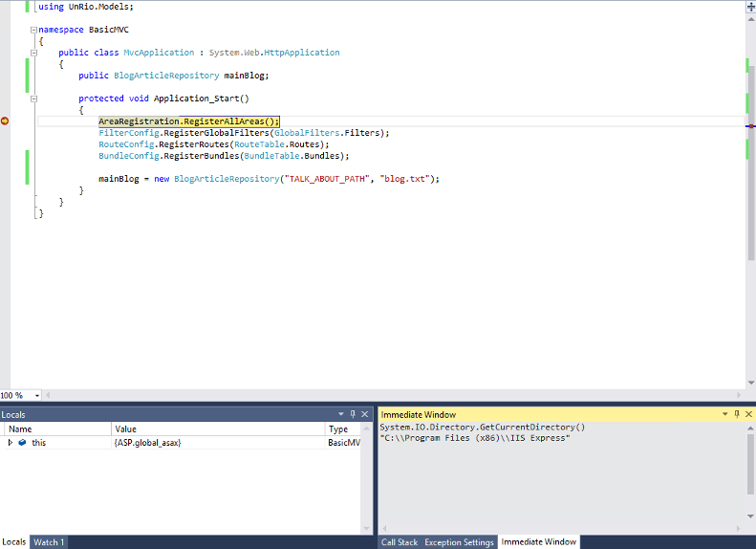This screenshot has width=756, height=549.
Task: Click the HttpApplication base class name
Action: coord(302,53)
